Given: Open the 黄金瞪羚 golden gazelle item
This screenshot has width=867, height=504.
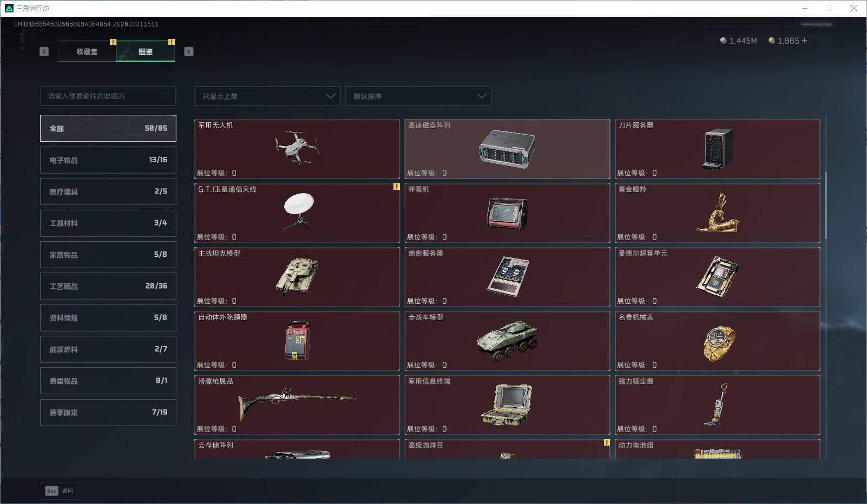Looking at the screenshot, I should [718, 214].
